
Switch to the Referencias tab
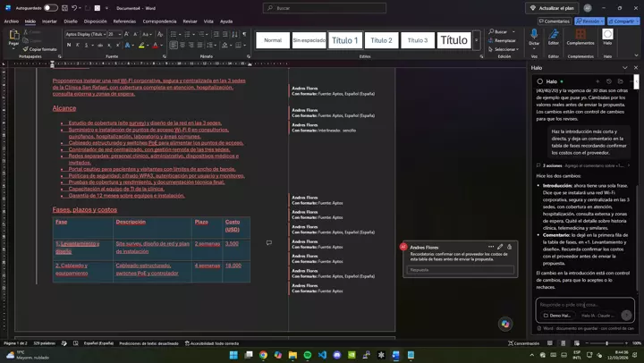click(x=124, y=21)
